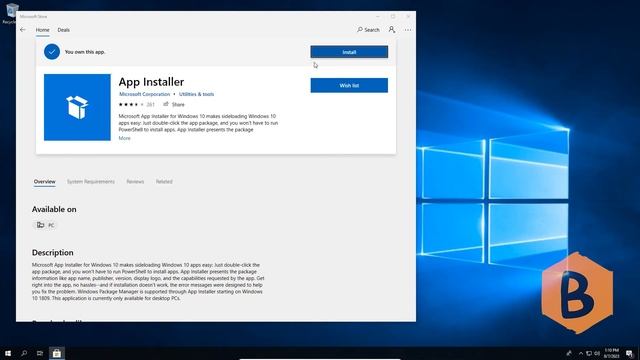This screenshot has width=640, height=360.
Task: Open the Action Center notifications icon
Action: coord(629,353)
